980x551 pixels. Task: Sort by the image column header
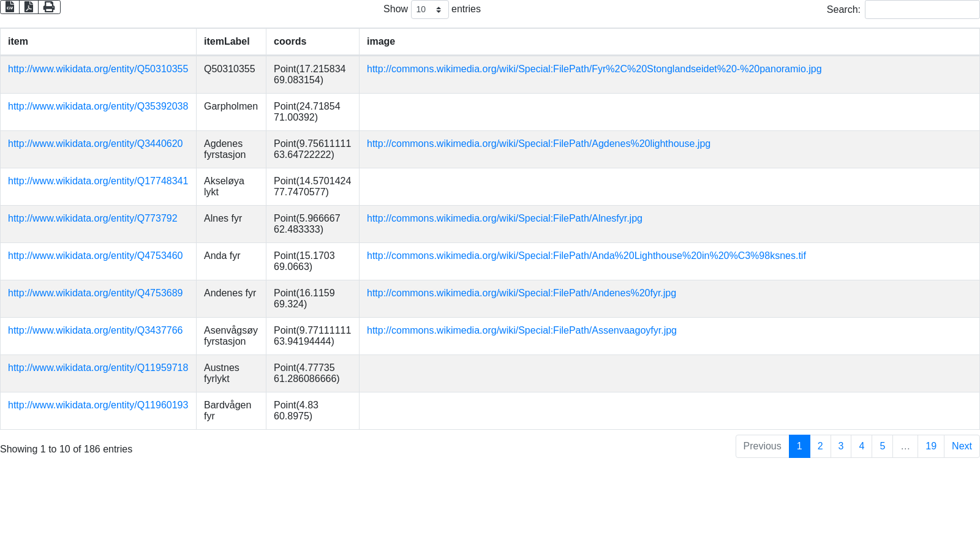click(x=669, y=42)
